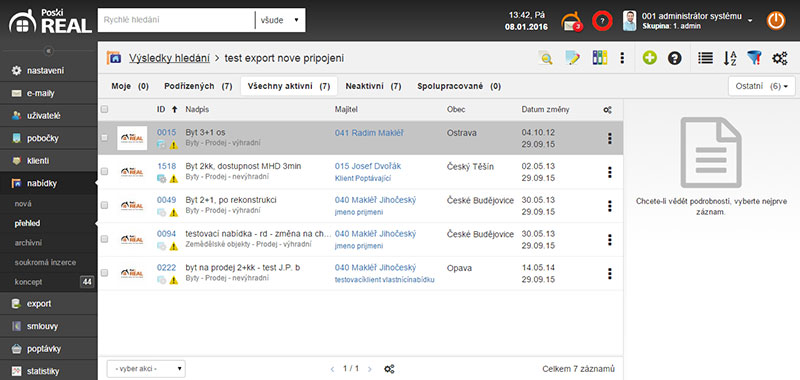
Task: Click the filter funnel icon
Action: (x=755, y=58)
